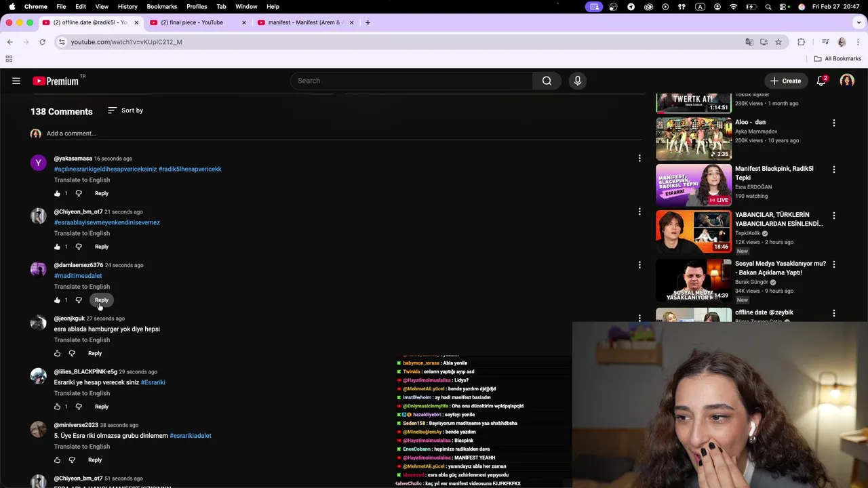Start voice search with the microphone
Viewport: 868px width, 488px height.
578,81
